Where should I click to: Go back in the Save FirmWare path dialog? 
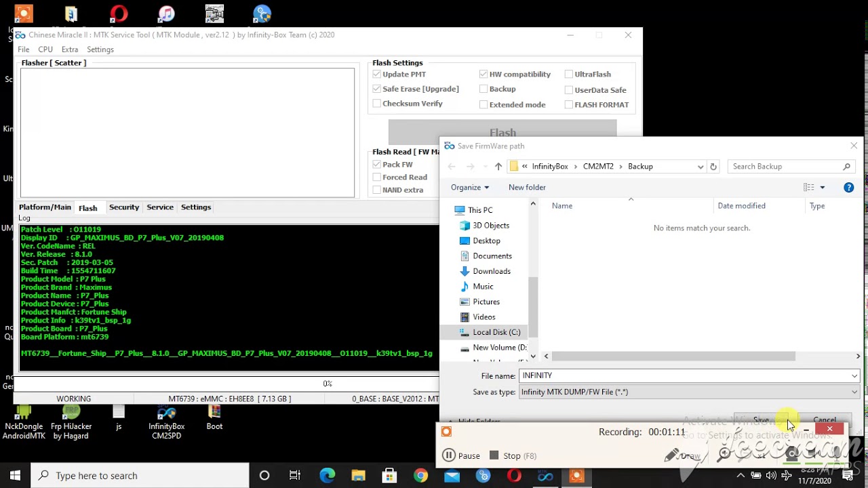pyautogui.click(x=452, y=166)
